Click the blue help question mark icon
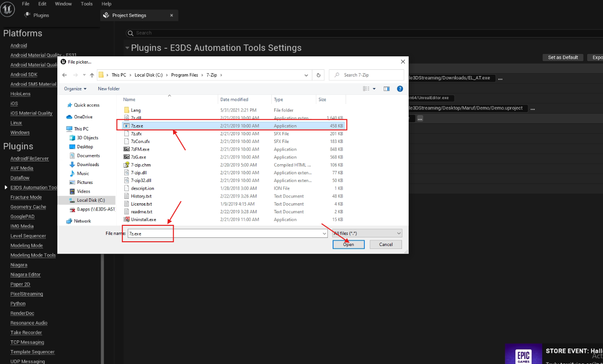The height and width of the screenshot is (364, 603). [x=400, y=89]
